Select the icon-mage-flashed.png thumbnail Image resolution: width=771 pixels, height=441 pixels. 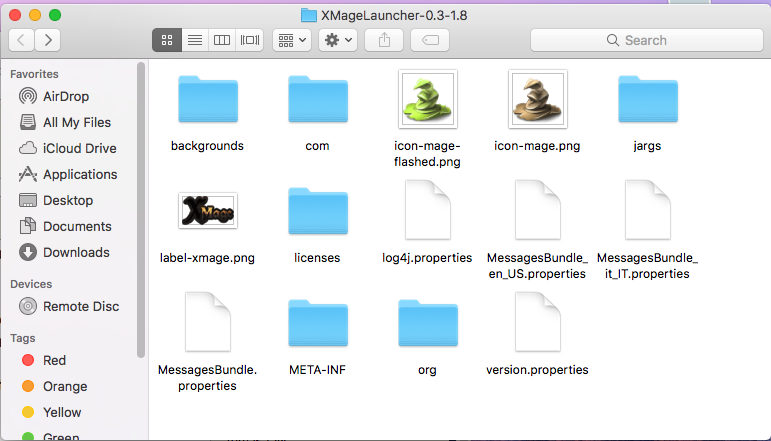pyautogui.click(x=427, y=100)
